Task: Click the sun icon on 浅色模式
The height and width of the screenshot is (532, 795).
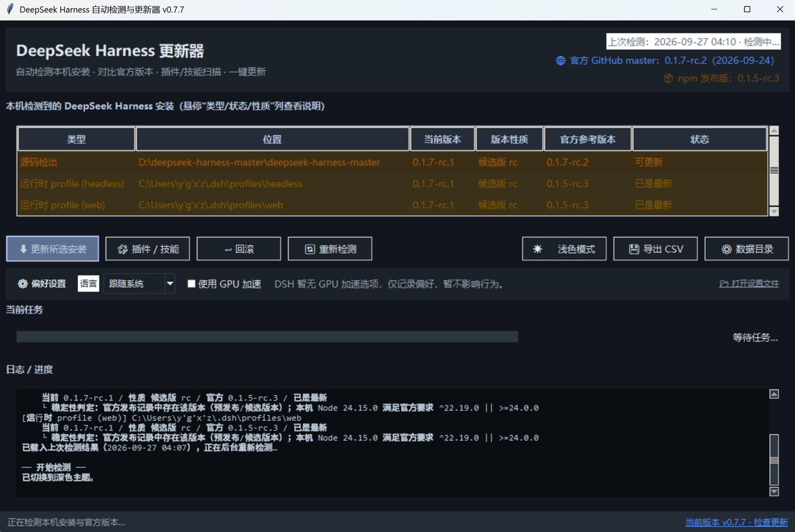Action: coord(537,249)
